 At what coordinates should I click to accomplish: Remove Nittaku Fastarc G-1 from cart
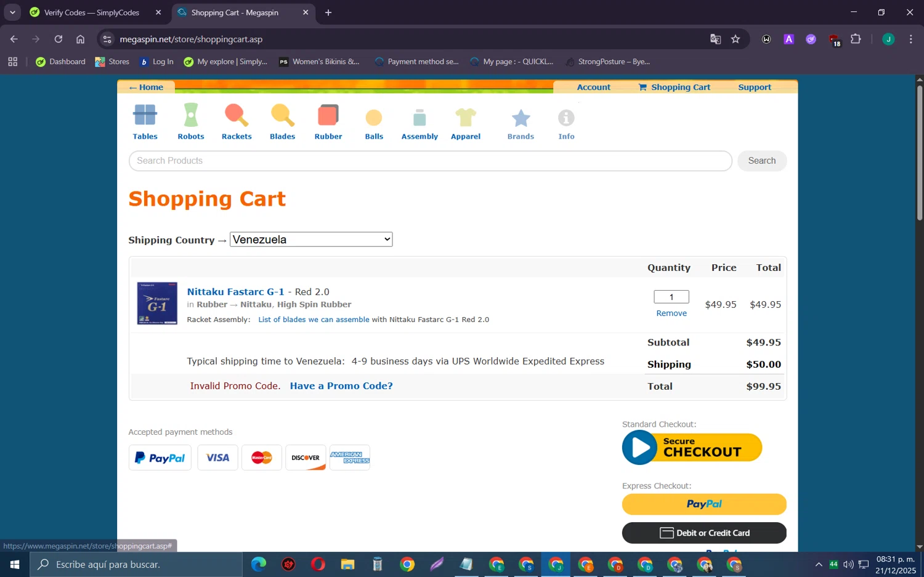(x=671, y=313)
